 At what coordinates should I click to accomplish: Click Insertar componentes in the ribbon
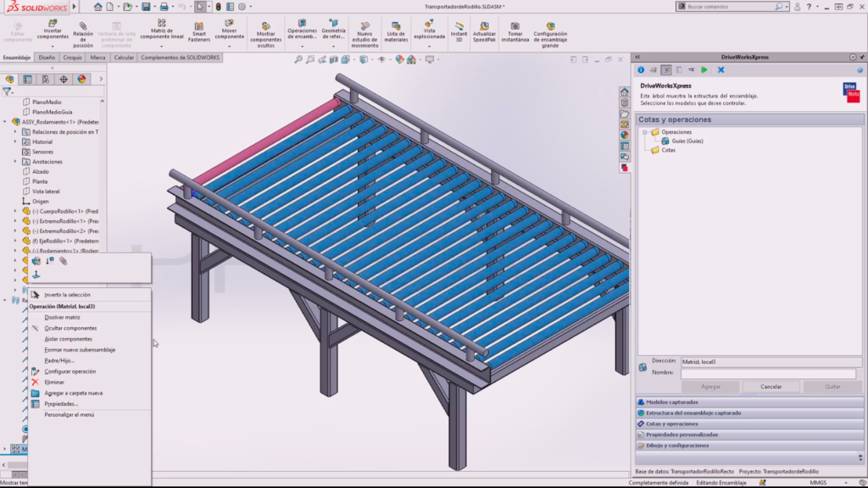click(x=53, y=30)
